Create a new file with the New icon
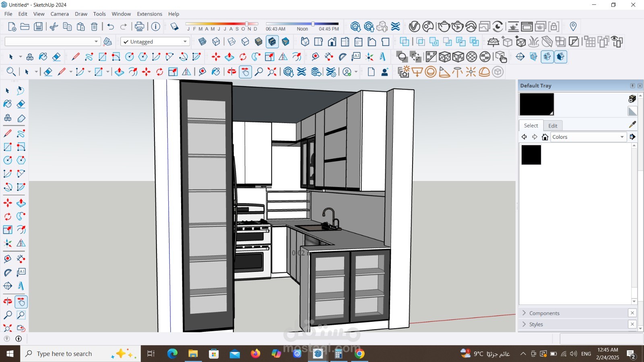The image size is (644, 362). 12,27
